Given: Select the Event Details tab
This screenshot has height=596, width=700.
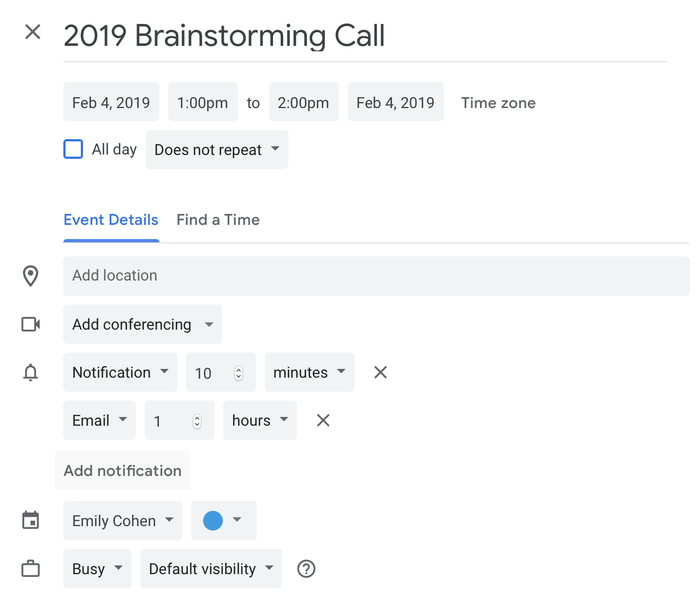Looking at the screenshot, I should point(111,220).
